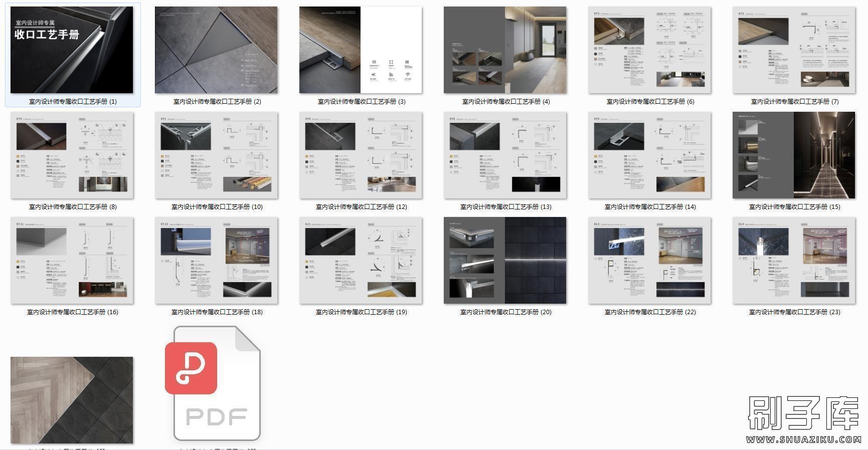868x450 pixels.
Task: Select thumbnail of page numbered (8)
Action: coord(72,155)
